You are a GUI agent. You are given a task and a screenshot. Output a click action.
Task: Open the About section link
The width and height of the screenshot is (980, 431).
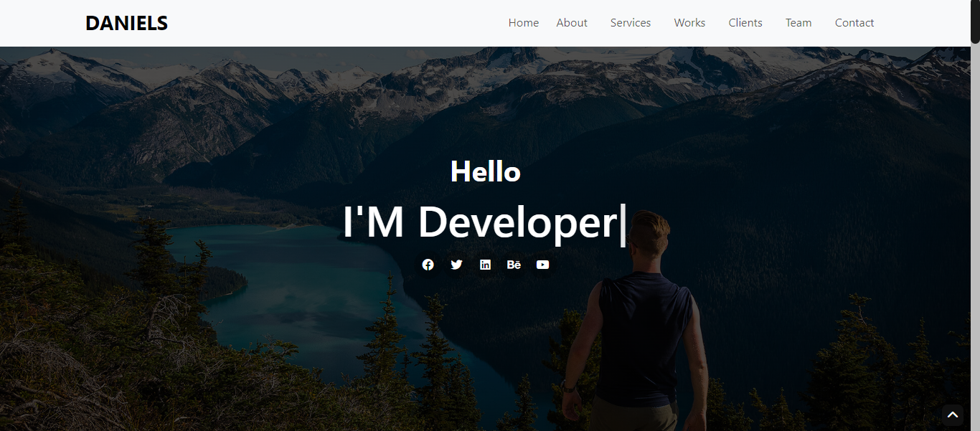tap(572, 23)
